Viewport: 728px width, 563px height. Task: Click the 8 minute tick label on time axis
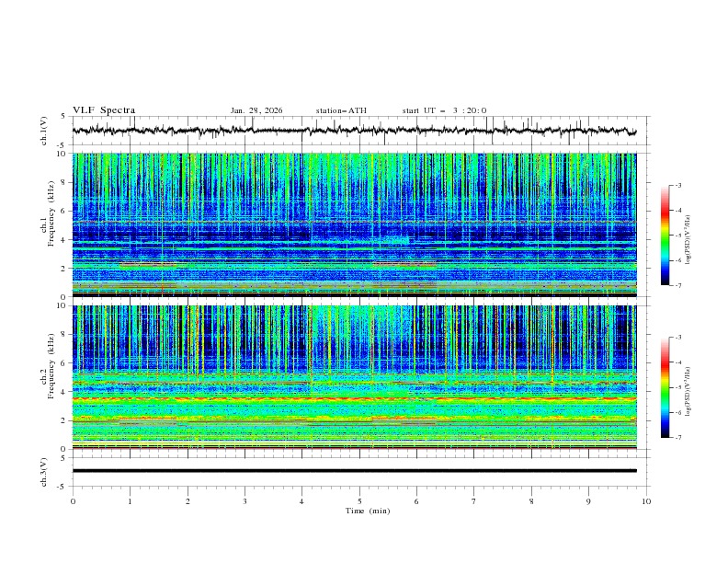(531, 501)
